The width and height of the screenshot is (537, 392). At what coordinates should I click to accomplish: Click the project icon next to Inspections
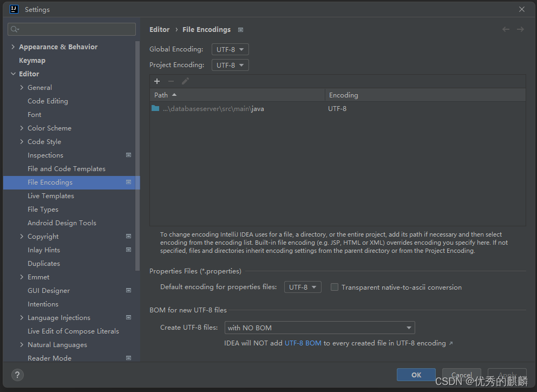(129, 155)
